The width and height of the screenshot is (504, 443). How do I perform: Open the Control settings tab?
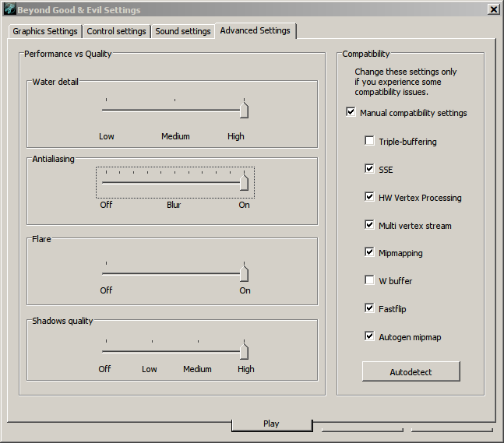(116, 31)
